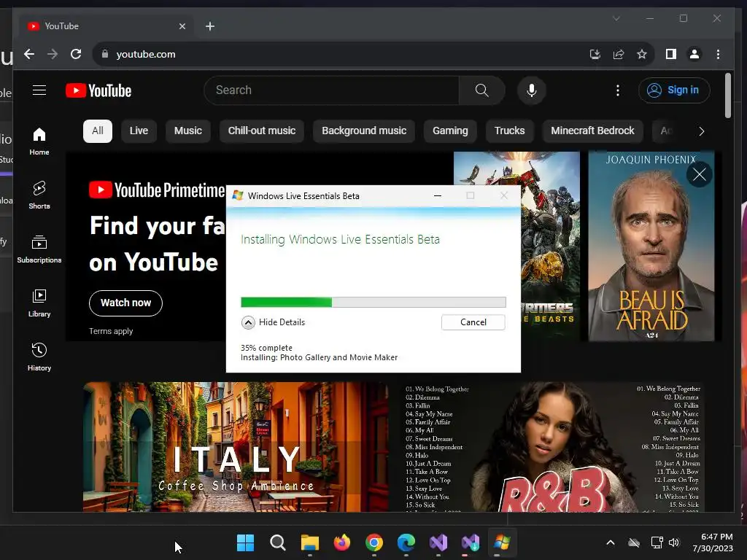
Task: Dismiss the Primetime banner with X
Action: point(700,174)
